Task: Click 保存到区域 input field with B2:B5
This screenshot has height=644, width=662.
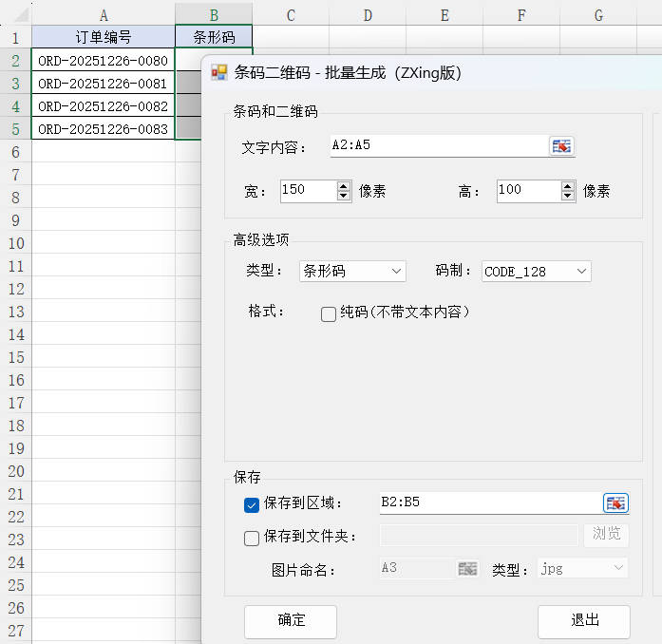Action: pos(488,502)
